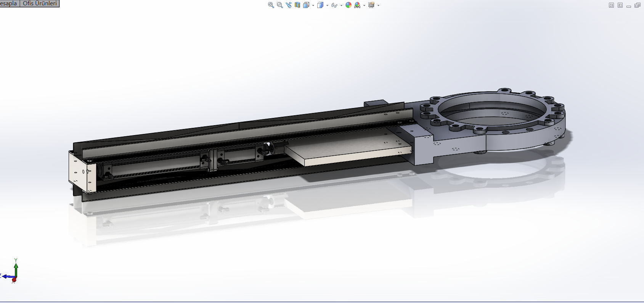Click the Display Style cube icon
This screenshot has width=644, height=303.
(x=320, y=5)
